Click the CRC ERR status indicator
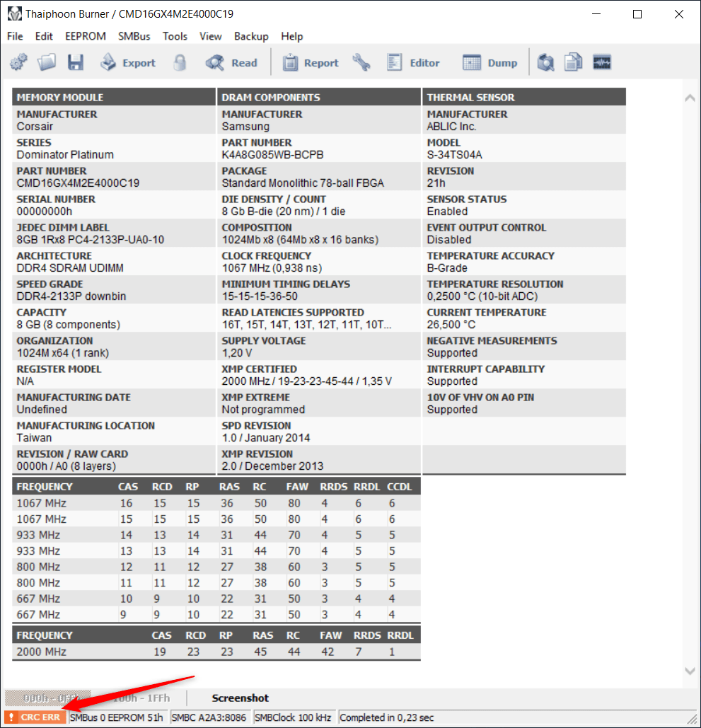This screenshot has height=728, width=701. pyautogui.click(x=35, y=717)
